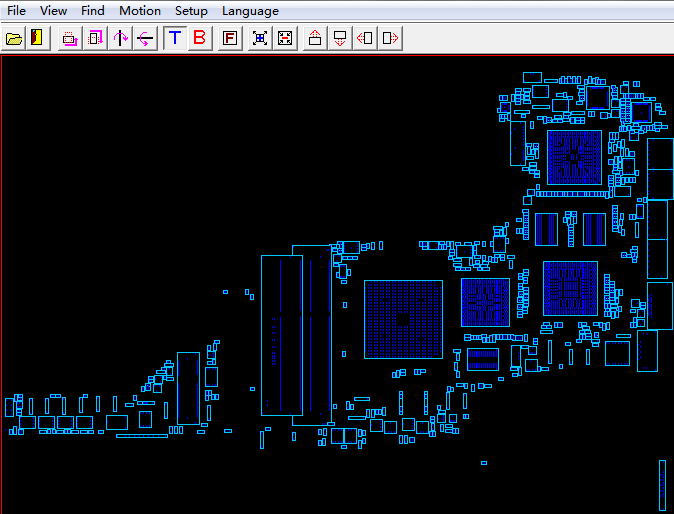Open the Find menu
This screenshot has width=674, height=514.
point(93,11)
